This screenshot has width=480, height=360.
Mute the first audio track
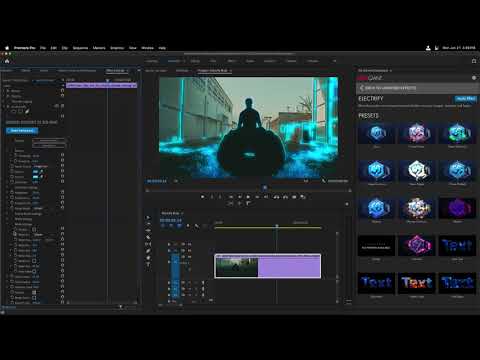189,283
